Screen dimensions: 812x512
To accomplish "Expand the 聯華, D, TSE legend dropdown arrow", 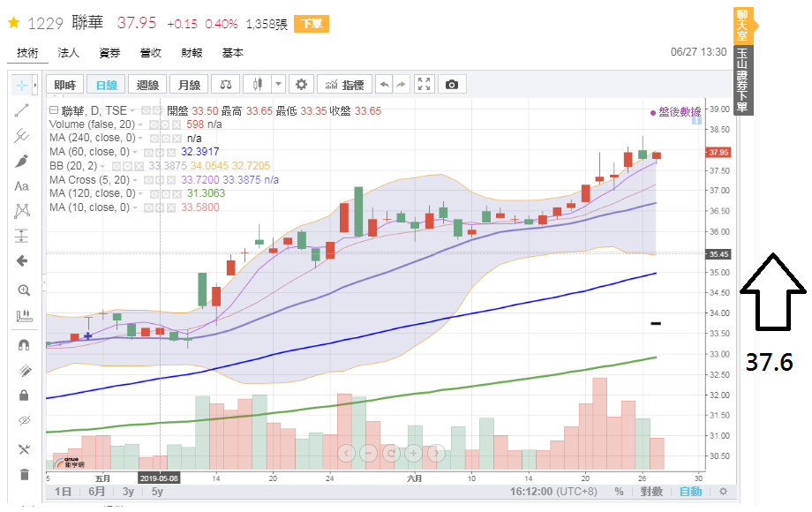I will tap(132, 111).
